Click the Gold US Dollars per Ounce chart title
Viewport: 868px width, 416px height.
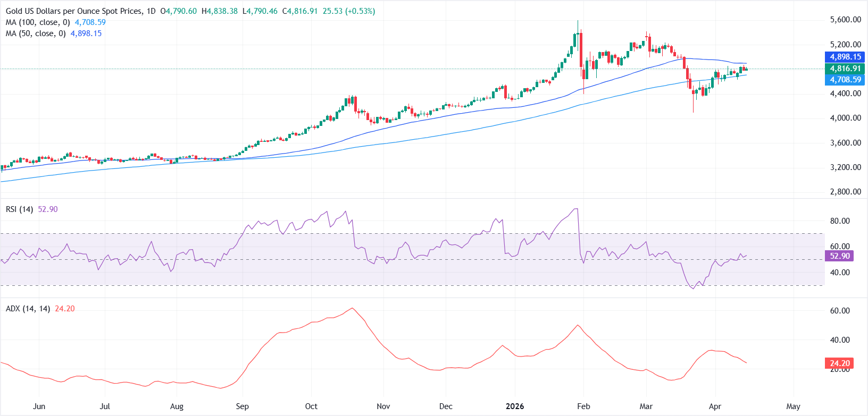click(74, 11)
